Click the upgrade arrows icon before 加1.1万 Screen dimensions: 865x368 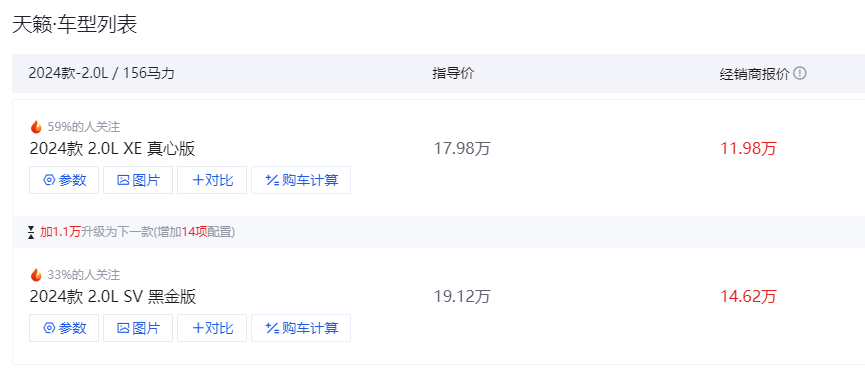point(31,232)
